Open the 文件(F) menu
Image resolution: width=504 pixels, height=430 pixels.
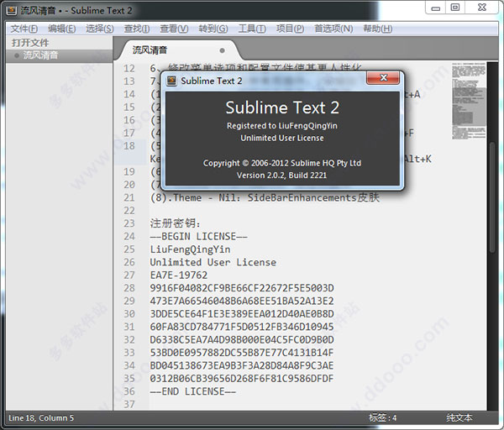click(24, 29)
